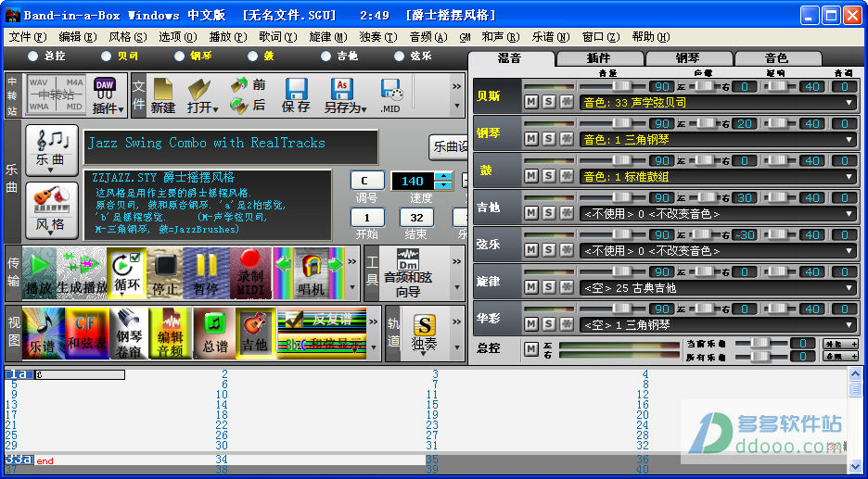Click the Soloist (独奏) track icon

click(424, 333)
